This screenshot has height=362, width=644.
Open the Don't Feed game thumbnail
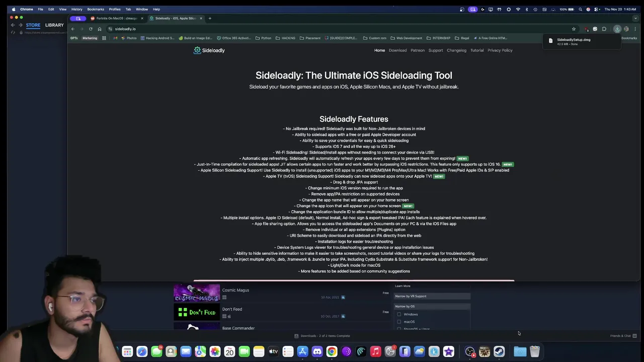[x=197, y=312]
